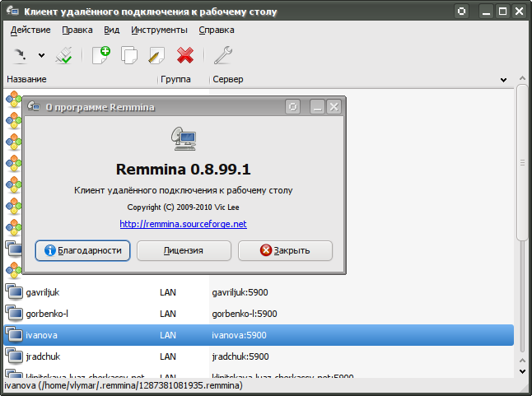532x396 pixels.
Task: Open the Правка menu
Action: pos(77,30)
